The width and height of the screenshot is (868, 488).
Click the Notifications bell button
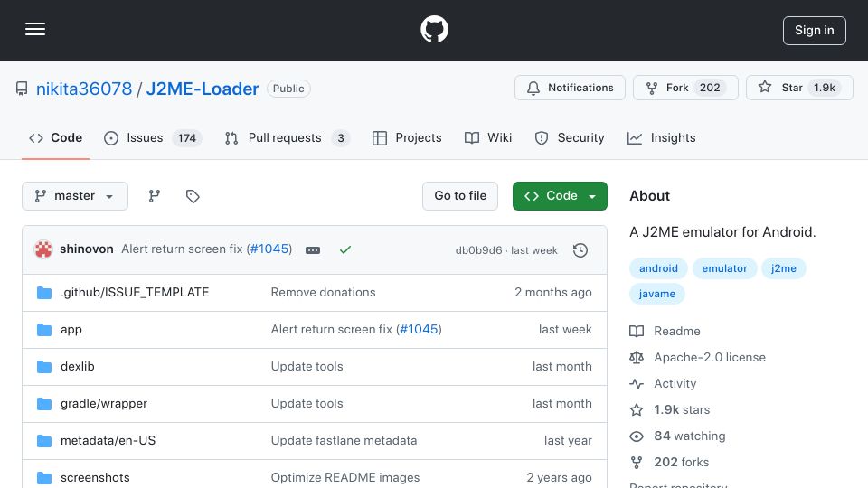[x=570, y=88]
